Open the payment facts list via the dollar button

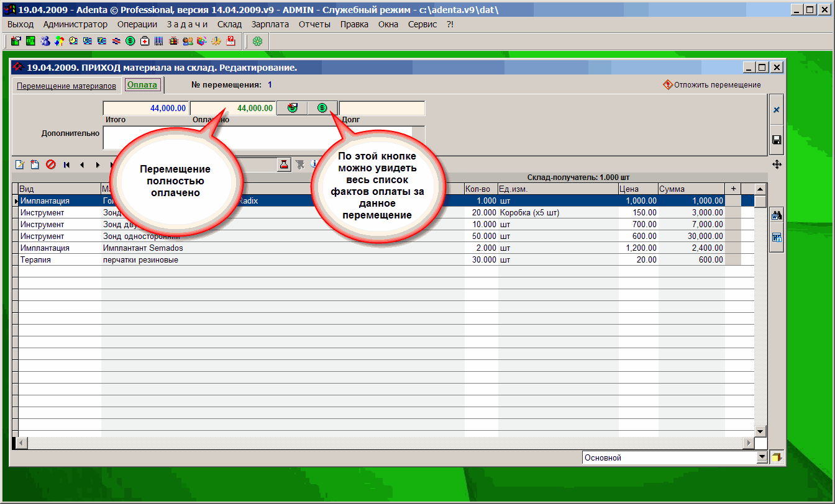(322, 108)
